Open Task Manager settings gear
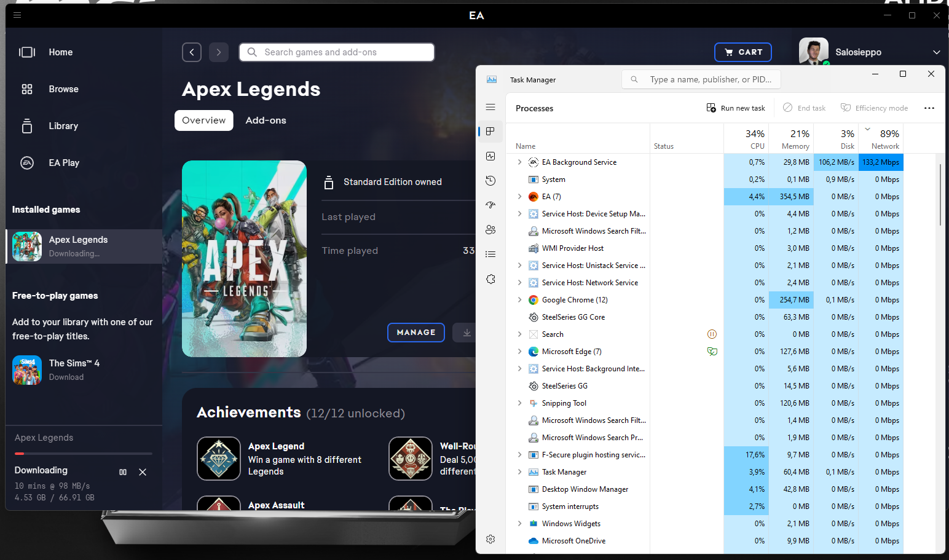This screenshot has width=949, height=560. 490,539
